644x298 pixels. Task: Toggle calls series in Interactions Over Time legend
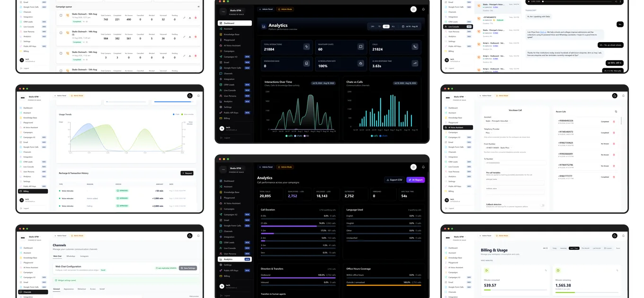[289, 136]
